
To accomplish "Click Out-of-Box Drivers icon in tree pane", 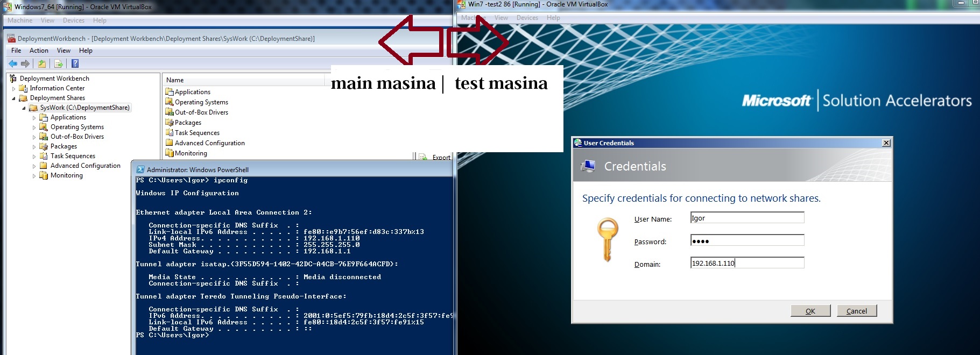I will (44, 137).
